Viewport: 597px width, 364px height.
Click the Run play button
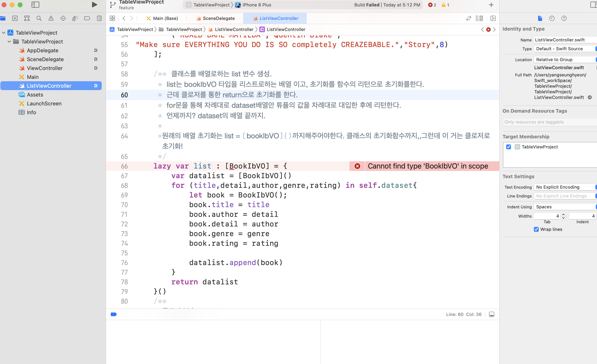pyautogui.click(x=94, y=5)
